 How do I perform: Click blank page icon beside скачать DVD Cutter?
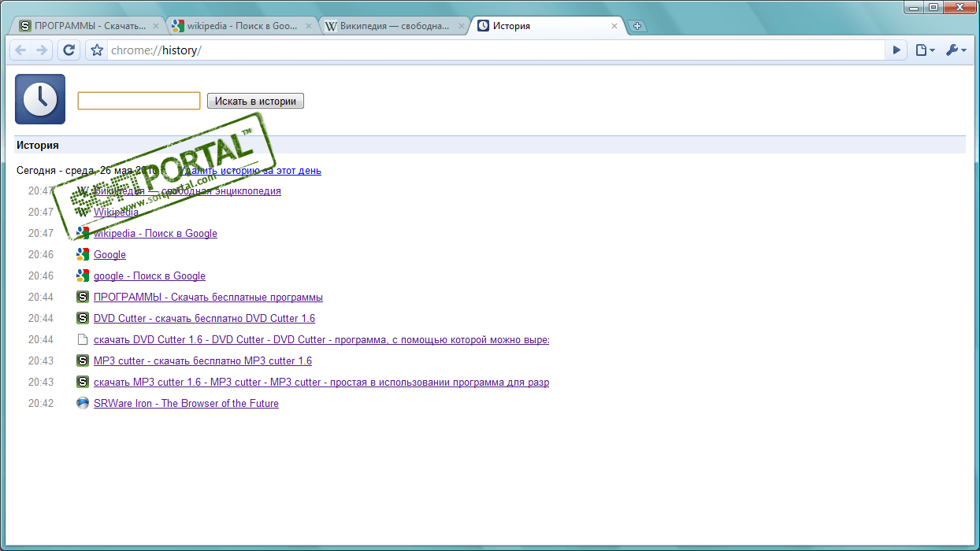[83, 339]
